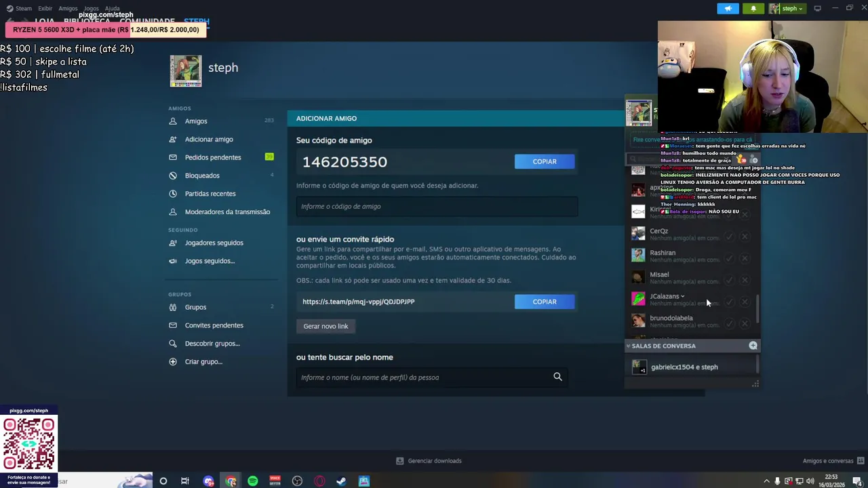Open the green notifications bell

point(753,9)
